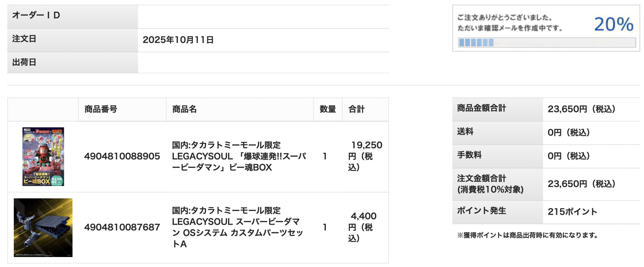Click the 215ポイント points value
Viewport: 644px width, 267px height.
(573, 212)
